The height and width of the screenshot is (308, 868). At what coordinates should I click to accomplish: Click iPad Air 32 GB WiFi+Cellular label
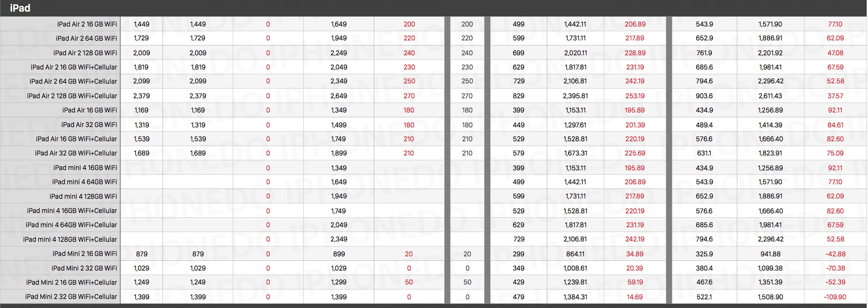pos(76,153)
